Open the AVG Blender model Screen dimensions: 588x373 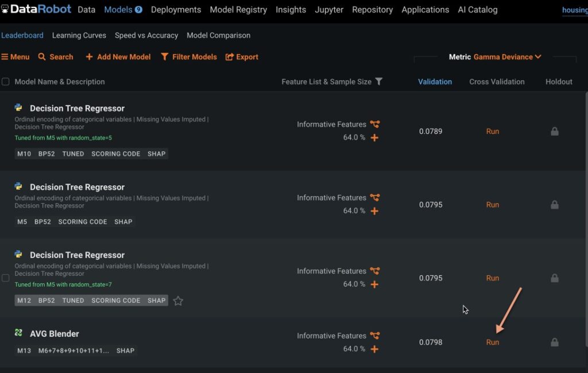tap(55, 334)
